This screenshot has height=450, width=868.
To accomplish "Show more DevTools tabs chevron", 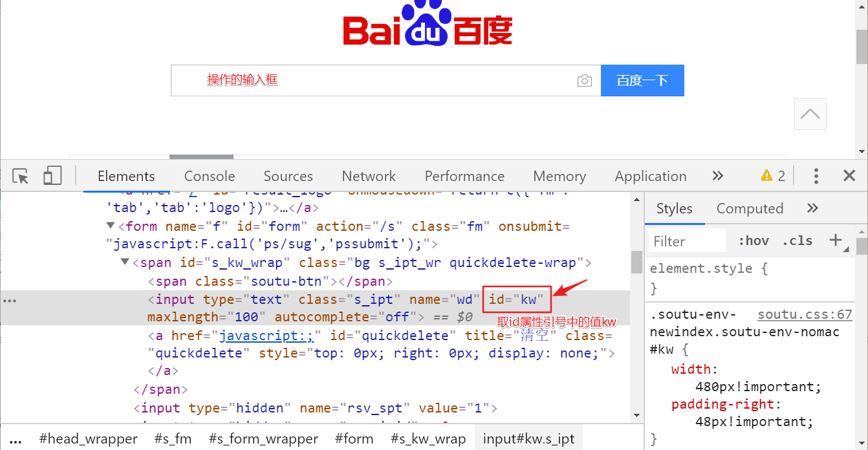I will tap(717, 176).
